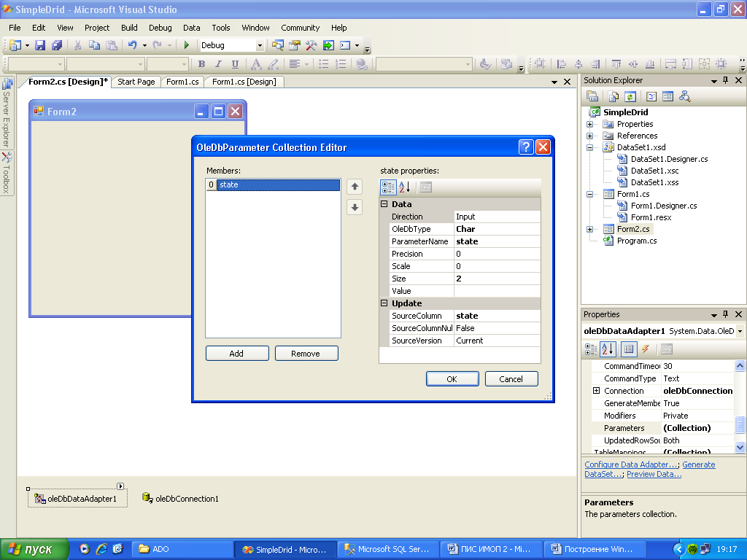Click the Underline formatting icon

pos(235,64)
